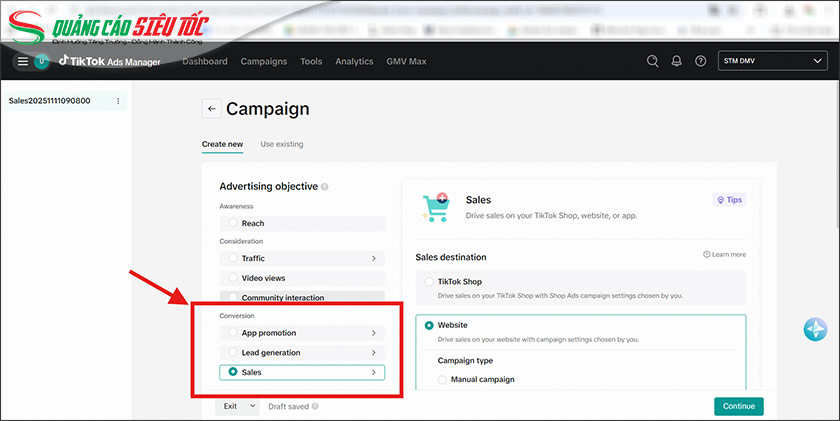Screen dimensions: 840x421
Task: Select the Video views objective
Action: coord(233,278)
